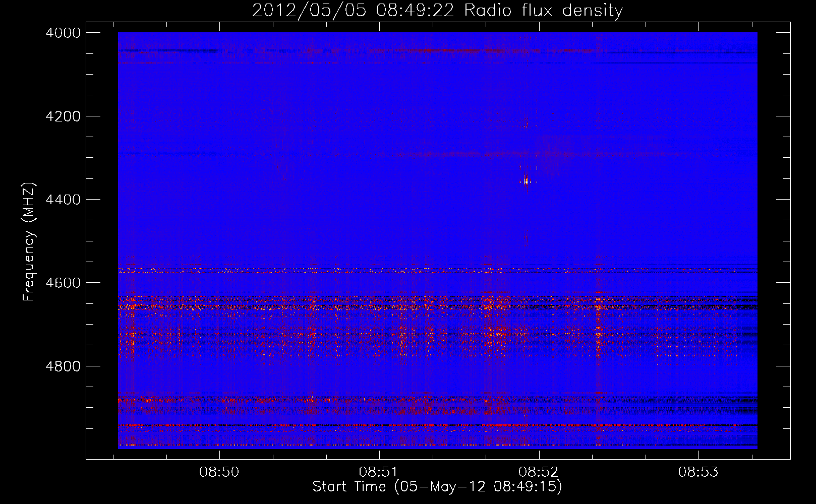The height and width of the screenshot is (504, 816).
Task: Click the plot title showing 2012/05/05 08:49:22
Action: (x=437, y=11)
